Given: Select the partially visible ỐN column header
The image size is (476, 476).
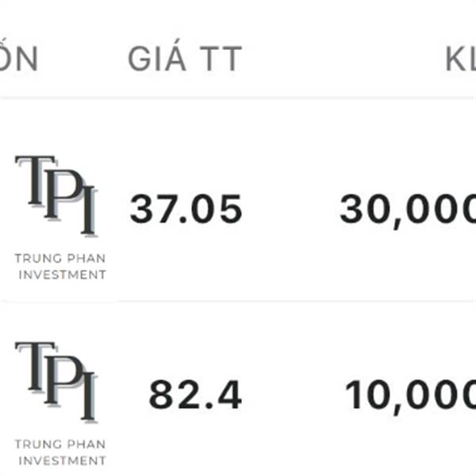Looking at the screenshot, I should coord(18,56).
